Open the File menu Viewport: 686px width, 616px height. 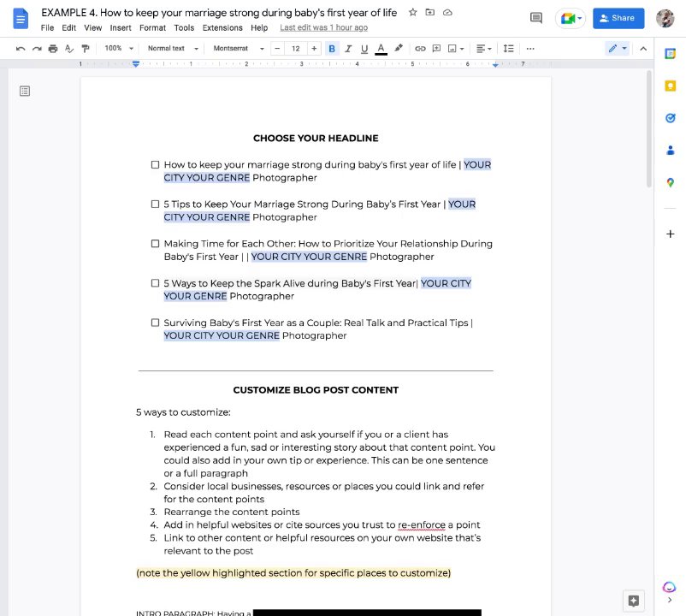pos(47,28)
